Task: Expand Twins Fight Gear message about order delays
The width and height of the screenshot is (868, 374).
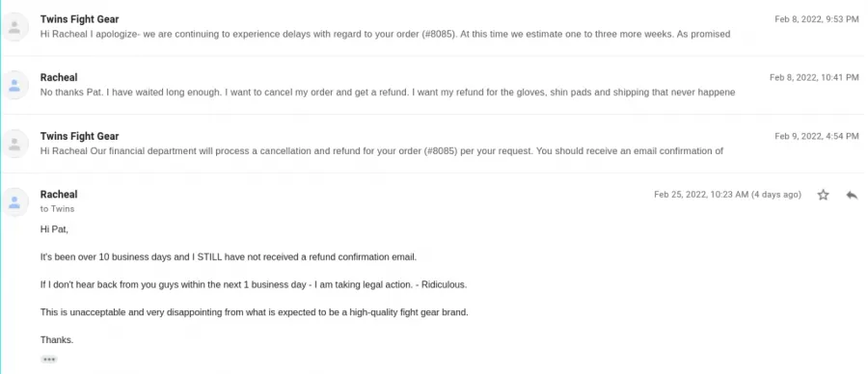Action: [x=434, y=27]
